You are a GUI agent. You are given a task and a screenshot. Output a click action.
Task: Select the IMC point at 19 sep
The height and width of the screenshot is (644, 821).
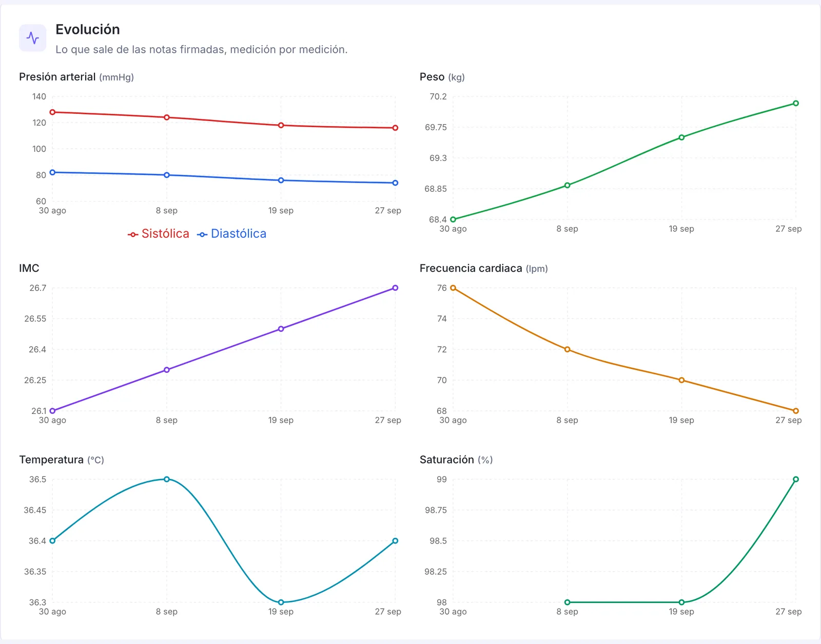pos(281,329)
